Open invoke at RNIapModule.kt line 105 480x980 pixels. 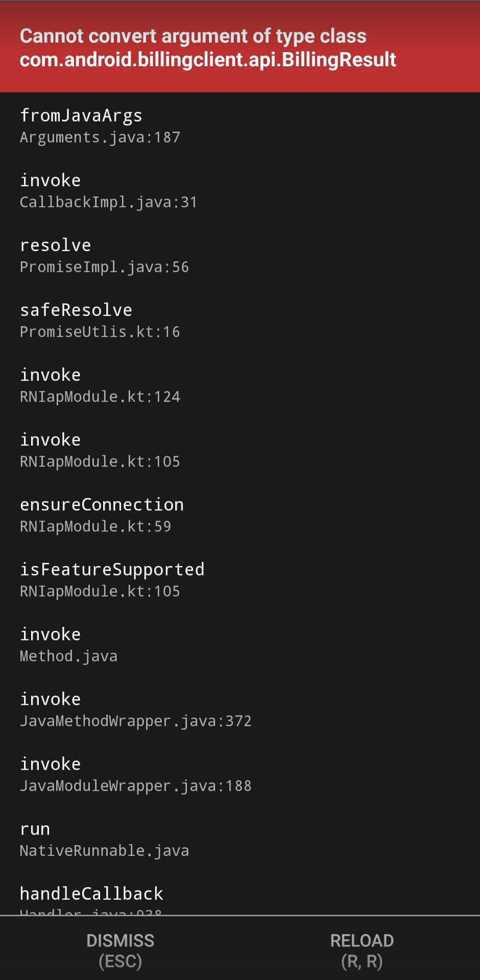pyautogui.click(x=50, y=440)
